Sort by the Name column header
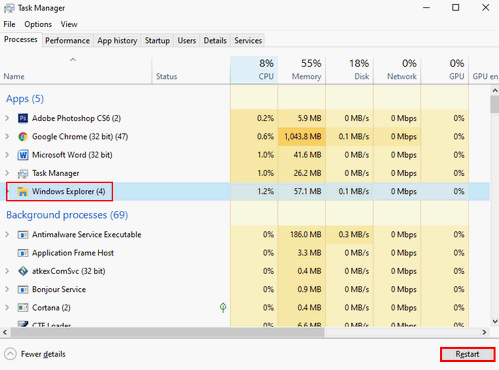499x370 pixels. coord(76,70)
